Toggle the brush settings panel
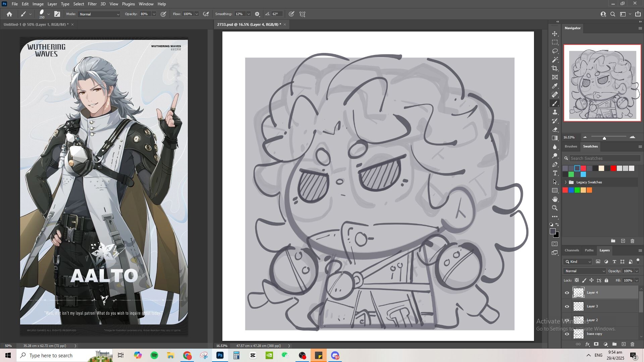This screenshot has height=362, width=644. coord(57,14)
